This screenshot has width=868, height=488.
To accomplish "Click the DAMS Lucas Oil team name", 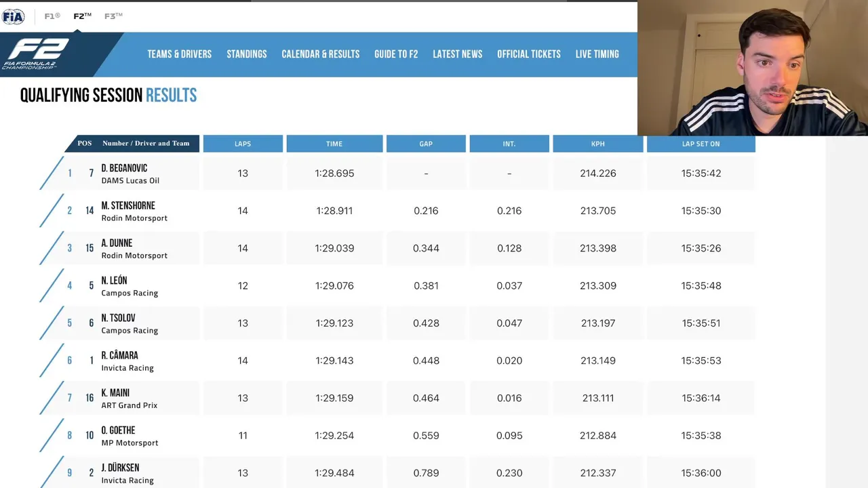I will (130, 181).
